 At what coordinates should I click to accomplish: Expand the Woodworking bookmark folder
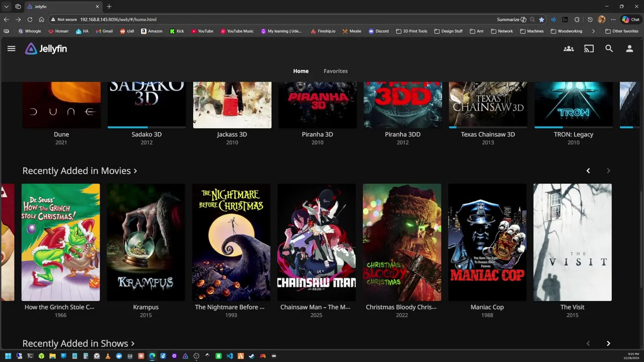(567, 31)
